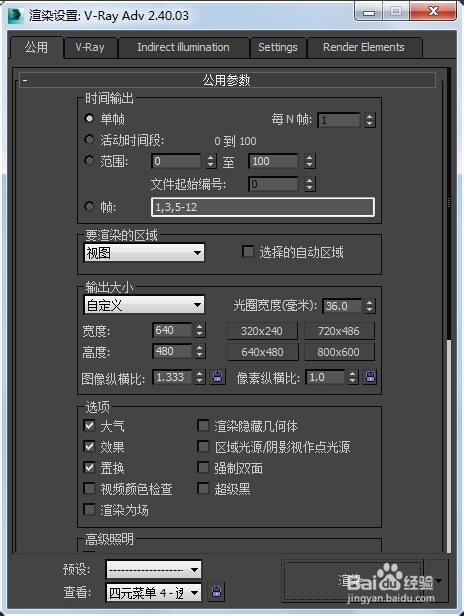The height and width of the screenshot is (616, 464).
Task: Enable 超级黑 checkbox
Action: (x=203, y=489)
